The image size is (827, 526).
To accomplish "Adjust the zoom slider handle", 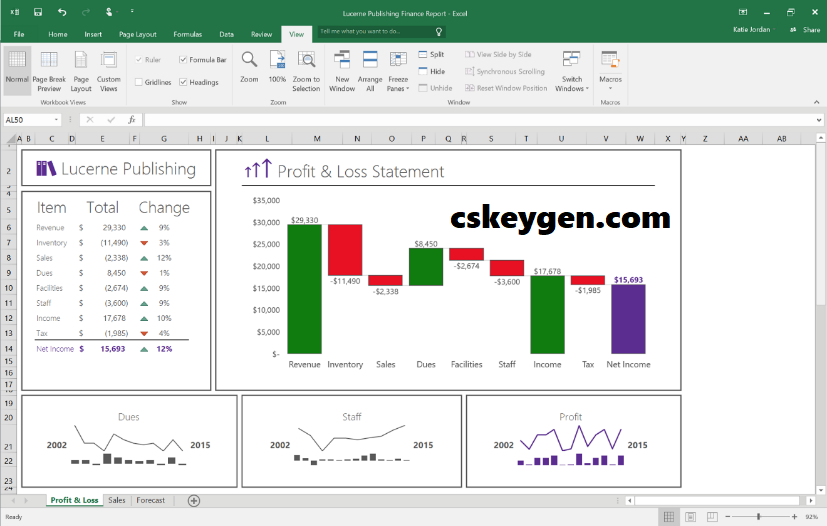I will coord(758,517).
